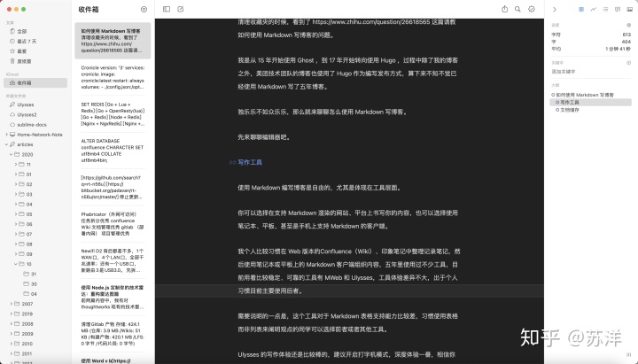Jump to 写作工具 in the outline panel

click(591, 102)
